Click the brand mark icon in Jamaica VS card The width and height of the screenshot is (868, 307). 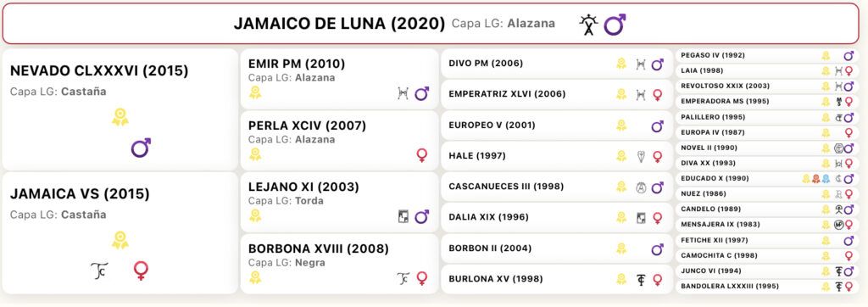coord(99,271)
